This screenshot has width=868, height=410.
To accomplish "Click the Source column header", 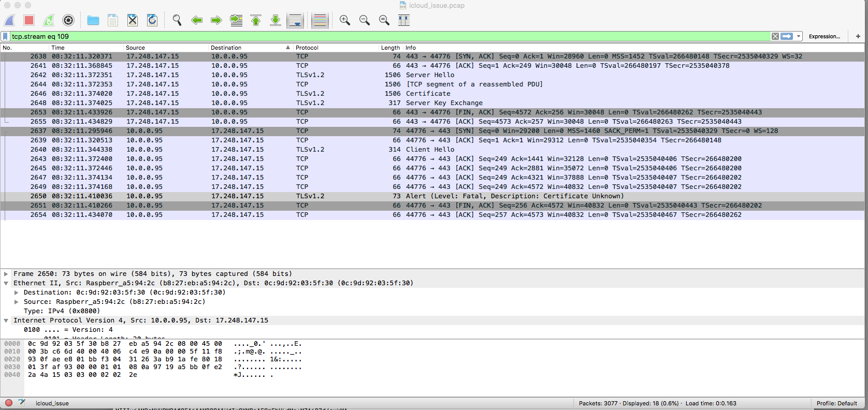I will 135,48.
